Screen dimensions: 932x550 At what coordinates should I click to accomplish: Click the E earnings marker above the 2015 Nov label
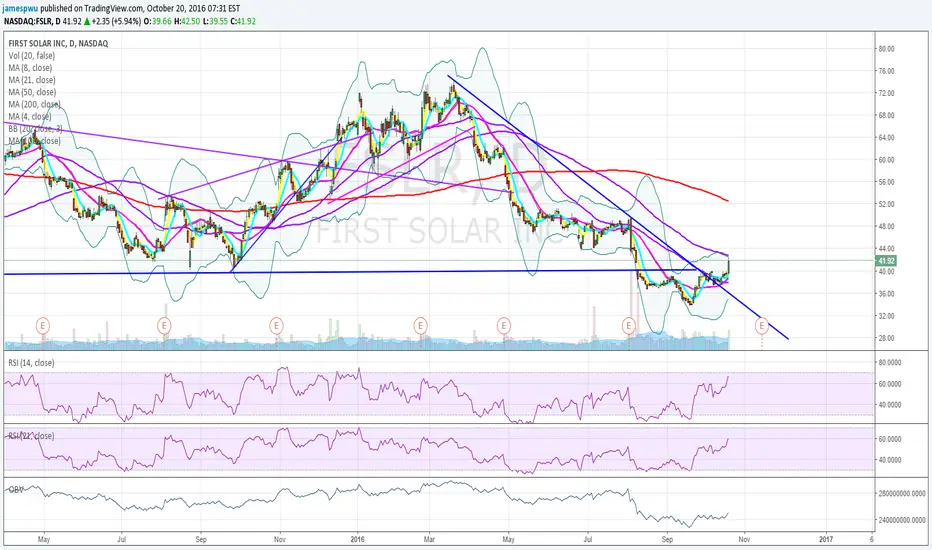tap(276, 325)
